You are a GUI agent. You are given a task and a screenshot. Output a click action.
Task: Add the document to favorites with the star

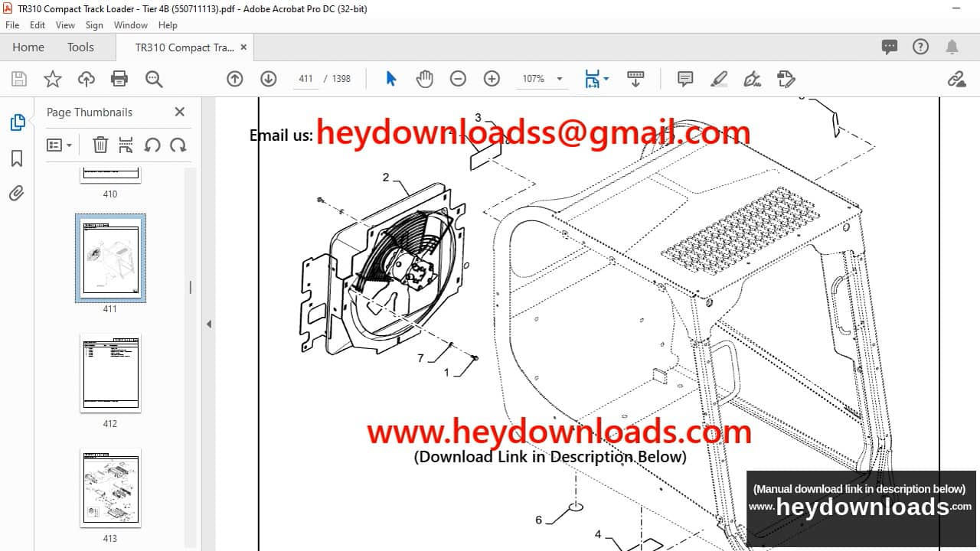click(x=52, y=79)
